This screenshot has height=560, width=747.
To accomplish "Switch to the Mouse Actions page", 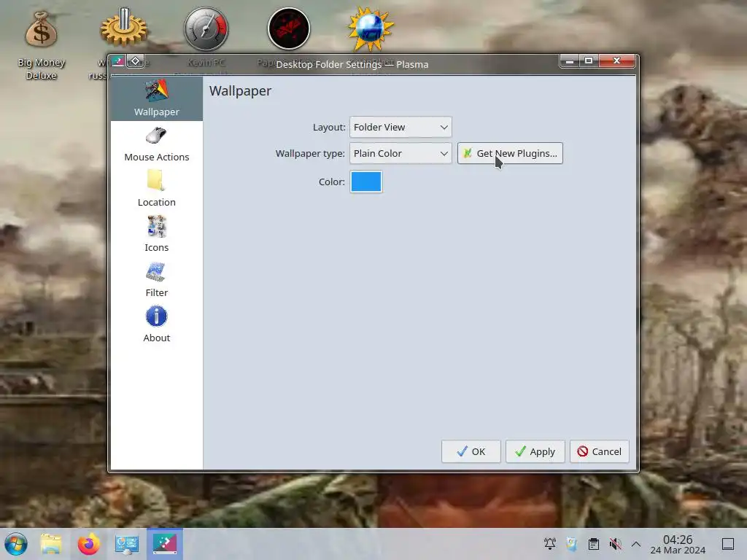I will tap(156, 144).
